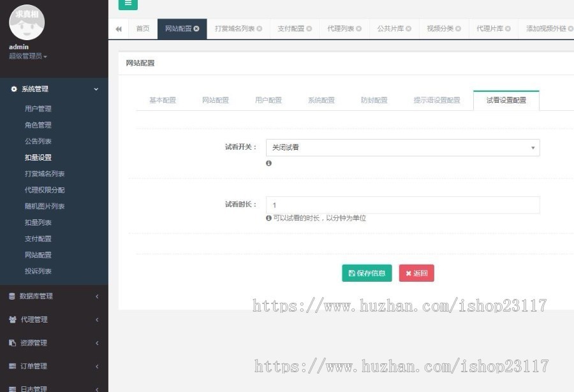This screenshot has width=574, height=392.
Task: Toggle sidebar with the green hamburger icon
Action: click(x=128, y=4)
